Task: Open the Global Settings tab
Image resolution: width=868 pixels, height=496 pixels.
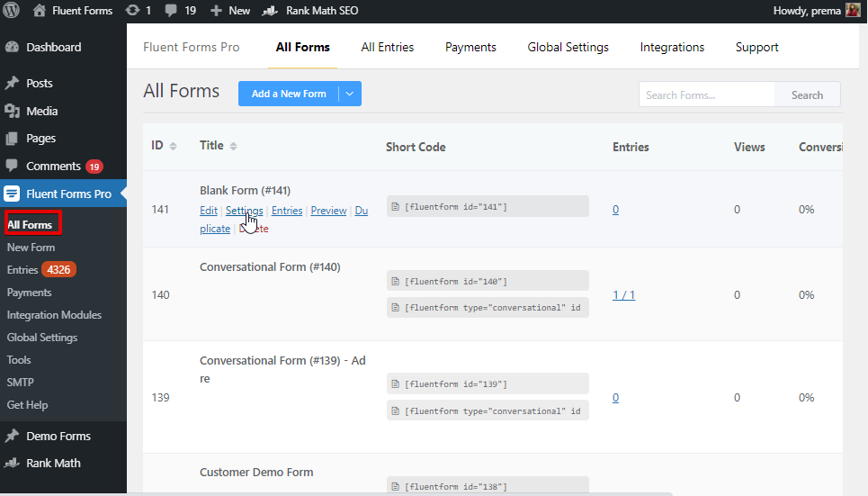Action: point(568,47)
